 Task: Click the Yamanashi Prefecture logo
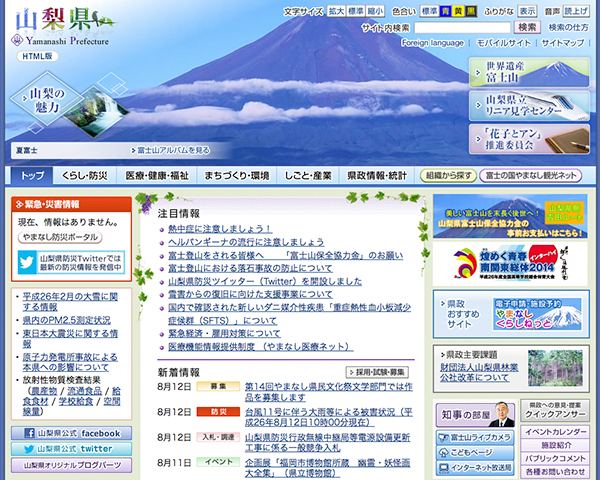60,27
